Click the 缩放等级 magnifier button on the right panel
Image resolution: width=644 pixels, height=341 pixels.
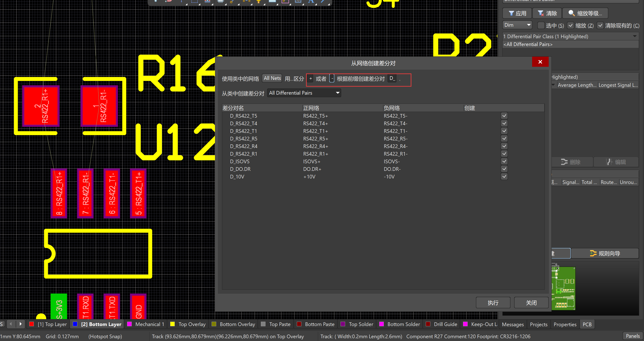point(585,13)
